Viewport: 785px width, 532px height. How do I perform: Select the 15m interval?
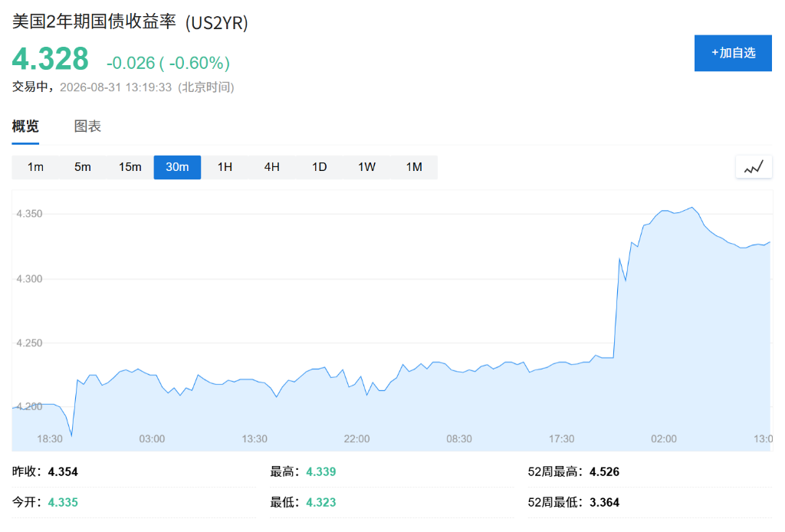pyautogui.click(x=130, y=167)
